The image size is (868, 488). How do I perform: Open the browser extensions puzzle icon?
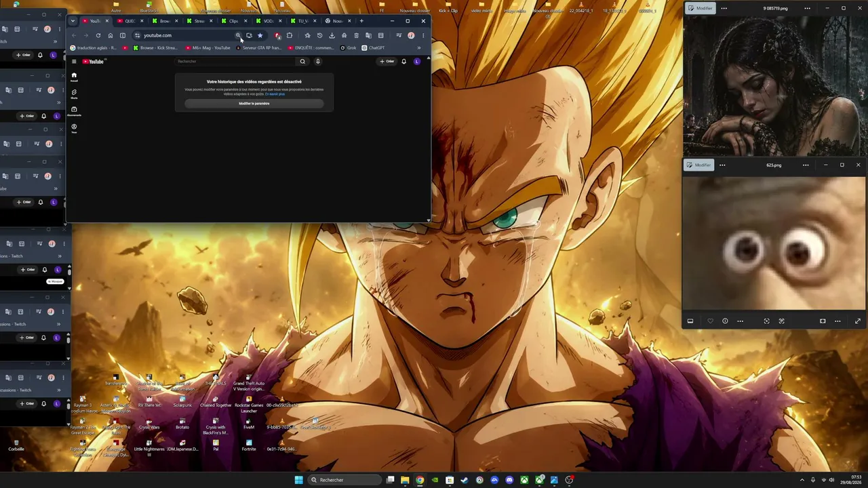point(290,35)
